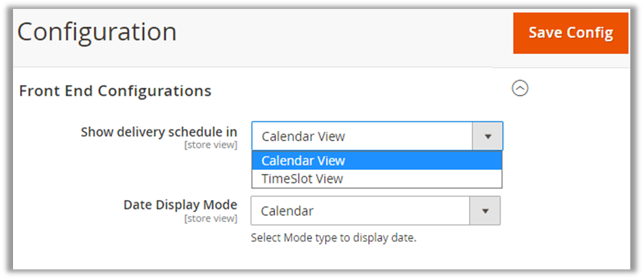Click the Save Config button
644x279 pixels.
[570, 33]
